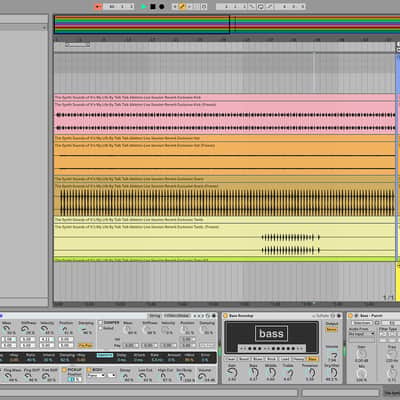The width and height of the screenshot is (400, 400).
Task: Click the High Cut knob
Action: (x=163, y=376)
